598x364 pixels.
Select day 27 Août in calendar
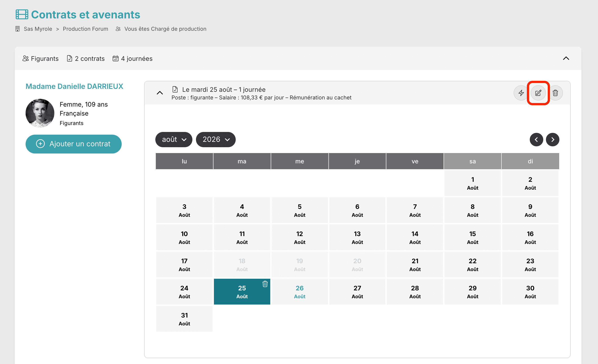tap(357, 292)
